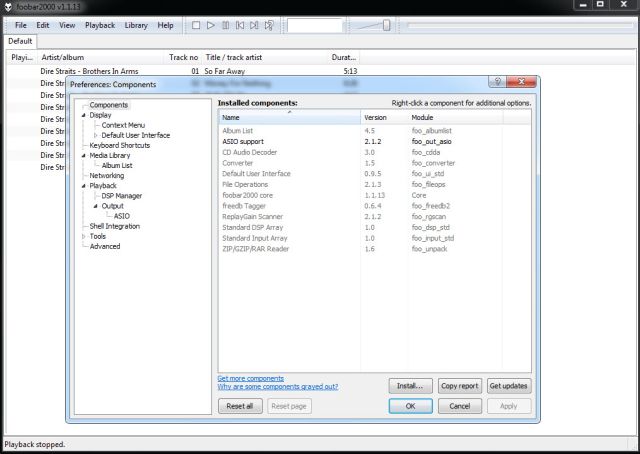Image resolution: width=640 pixels, height=454 pixels.
Task: Collapse the Media Library tree node
Action: (84, 156)
